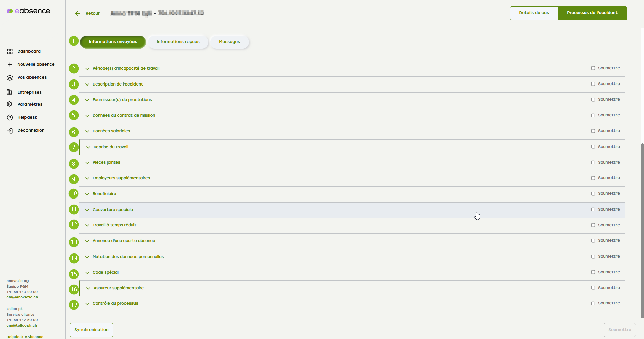Open Paramètres using the gear icon

(x=10, y=104)
